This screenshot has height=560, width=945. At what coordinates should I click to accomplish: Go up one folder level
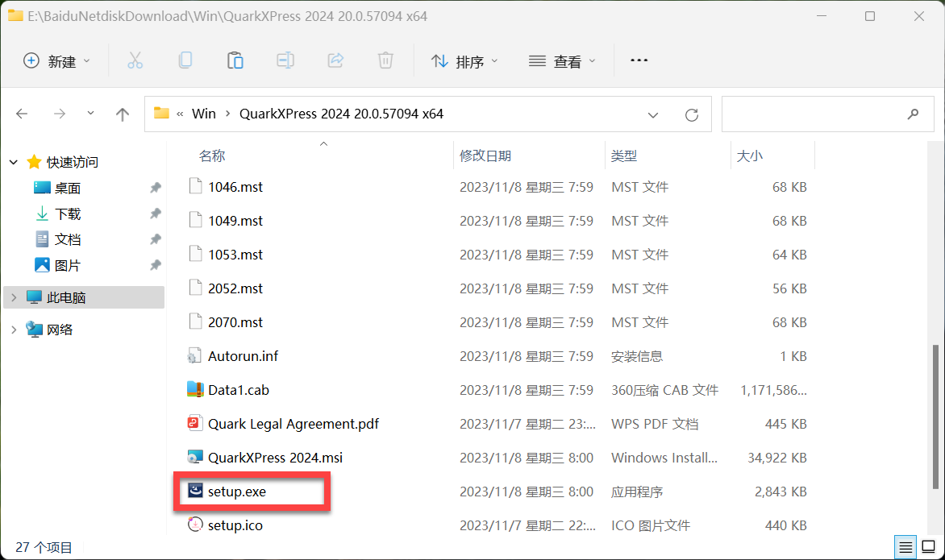point(123,114)
